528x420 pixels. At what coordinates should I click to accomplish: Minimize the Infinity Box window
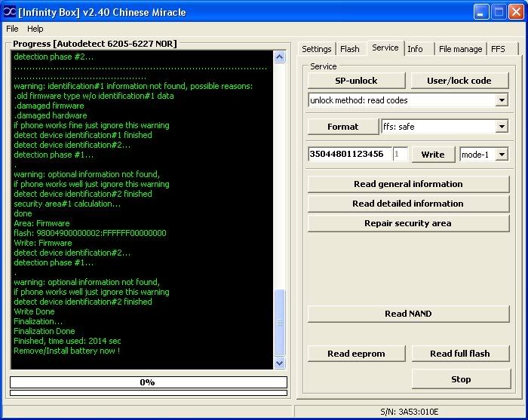pyautogui.click(x=481, y=12)
